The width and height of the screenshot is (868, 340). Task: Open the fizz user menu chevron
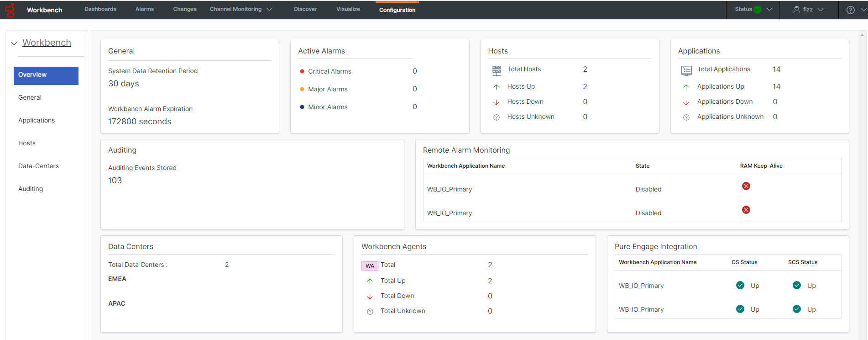pos(821,9)
